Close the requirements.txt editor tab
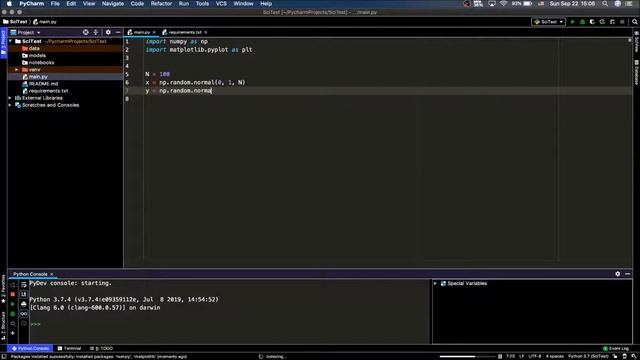This screenshot has width=640, height=360. point(206,32)
